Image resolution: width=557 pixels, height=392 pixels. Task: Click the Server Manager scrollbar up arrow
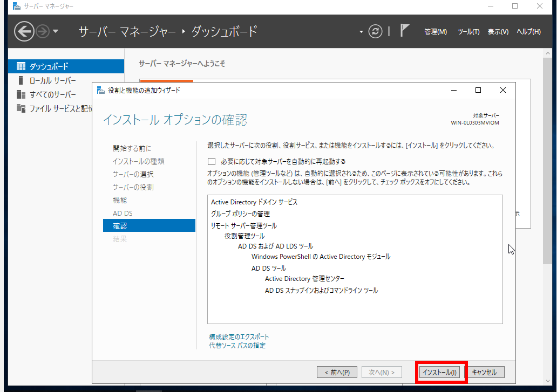[547, 53]
